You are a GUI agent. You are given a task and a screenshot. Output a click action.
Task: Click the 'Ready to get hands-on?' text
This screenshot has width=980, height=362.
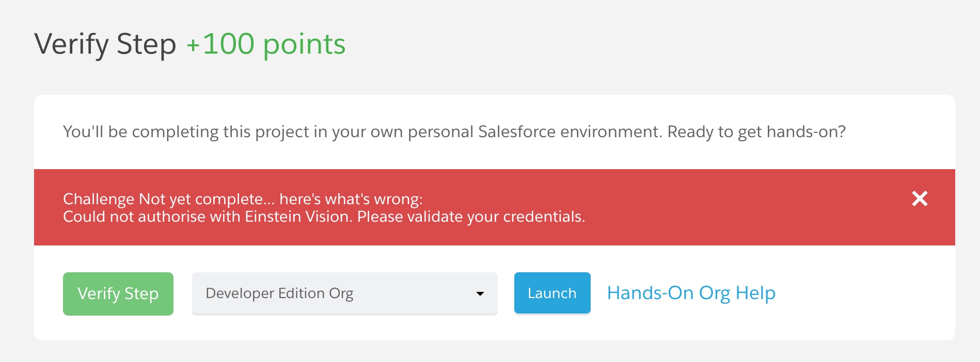(756, 132)
